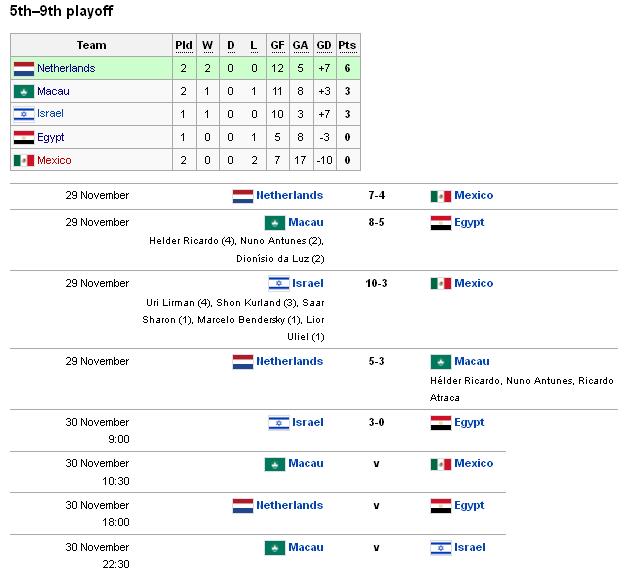The image size is (628, 577).
Task: Click the GF column header abbreviation
Action: click(x=277, y=45)
